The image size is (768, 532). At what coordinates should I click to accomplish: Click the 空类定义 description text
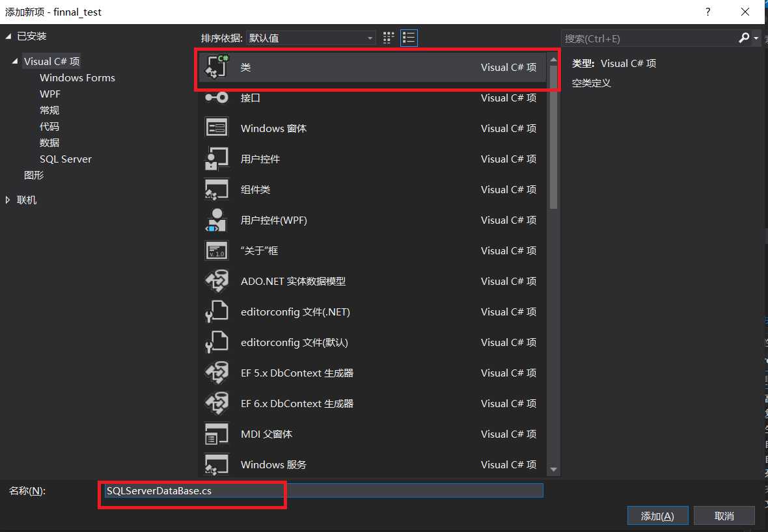(591, 83)
